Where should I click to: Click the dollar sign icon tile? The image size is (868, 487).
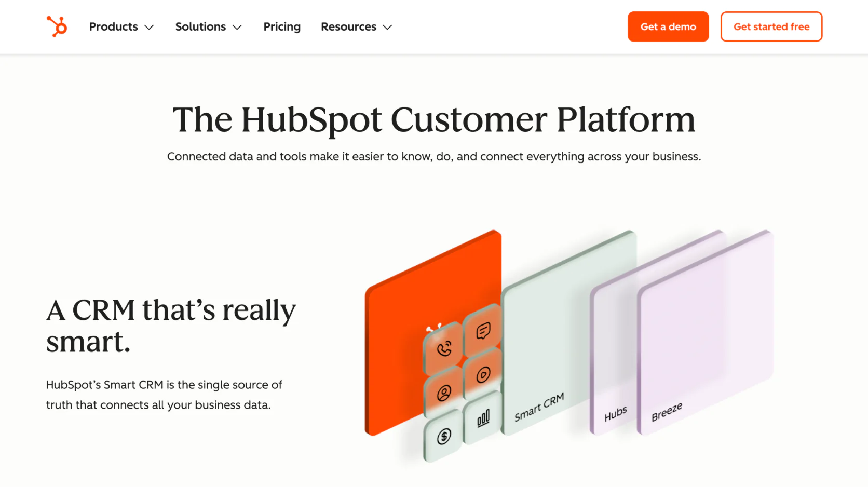tap(444, 437)
